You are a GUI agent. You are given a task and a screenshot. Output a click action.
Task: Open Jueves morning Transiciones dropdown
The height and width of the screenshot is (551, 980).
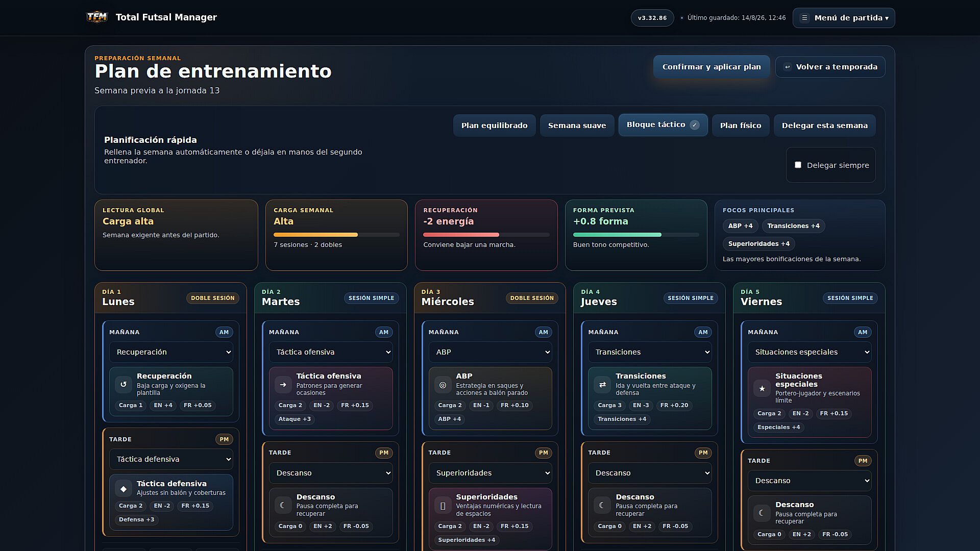[650, 352]
